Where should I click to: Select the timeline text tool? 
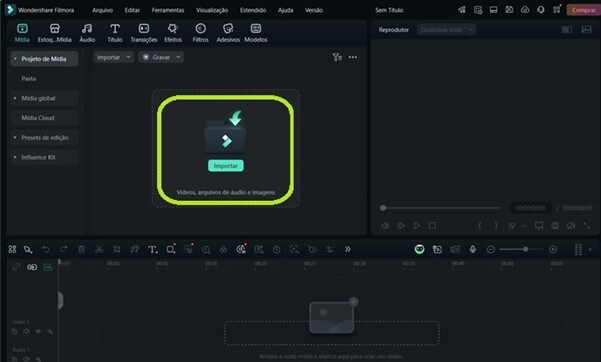click(153, 249)
